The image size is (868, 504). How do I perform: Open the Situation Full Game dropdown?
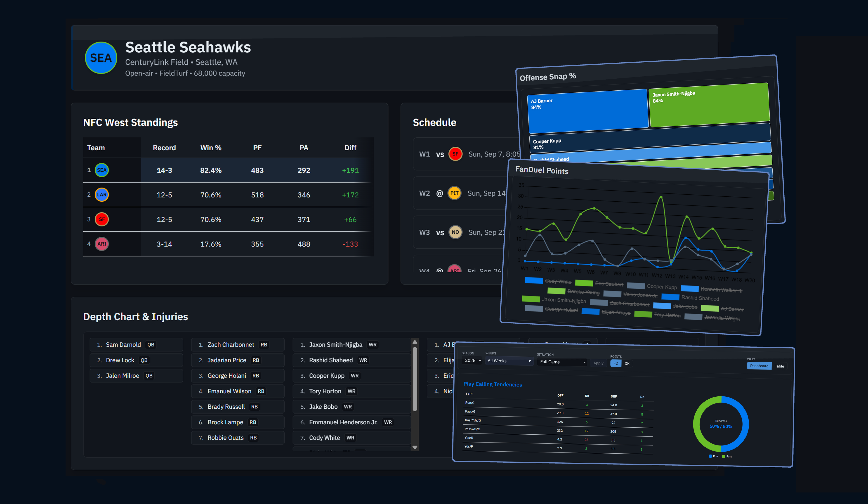(x=562, y=362)
